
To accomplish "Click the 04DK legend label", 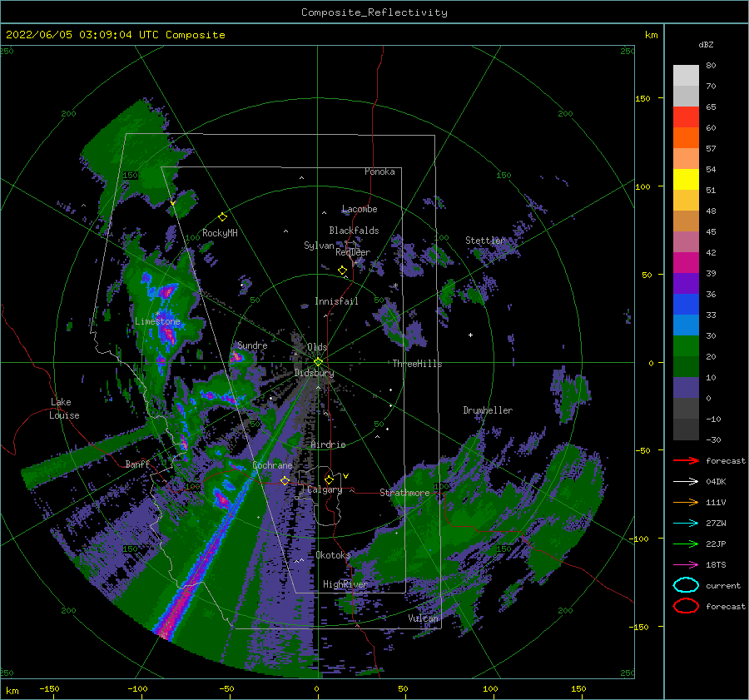I will 716,482.
